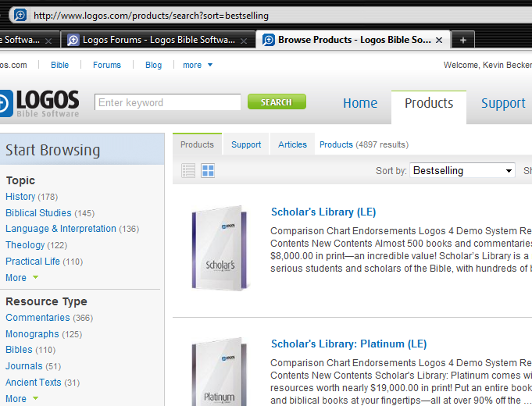
Task: Close the Browse Products tab
Action: 439,40
